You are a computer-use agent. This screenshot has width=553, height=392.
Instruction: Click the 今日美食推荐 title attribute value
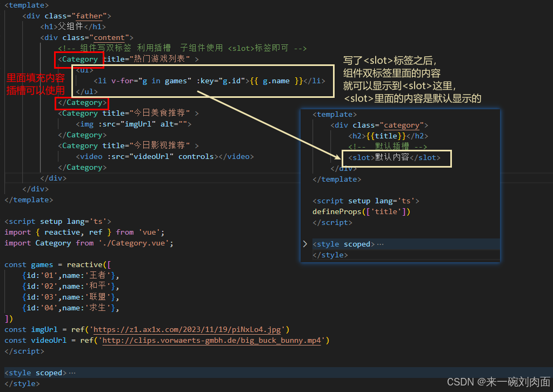(160, 113)
